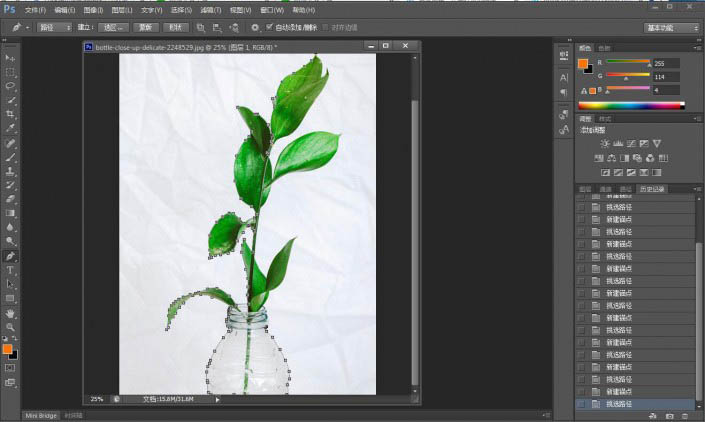Select the Type (T) tool
This screenshot has width=705, height=422.
11,270
